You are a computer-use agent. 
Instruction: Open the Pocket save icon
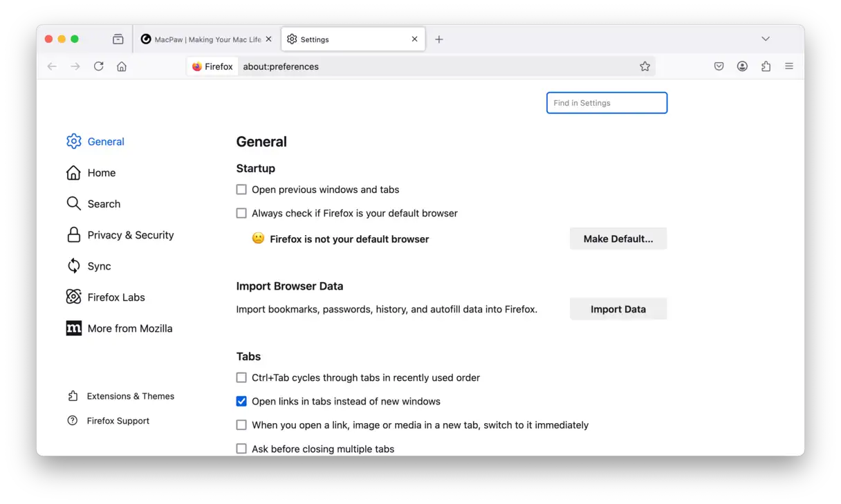(x=719, y=66)
